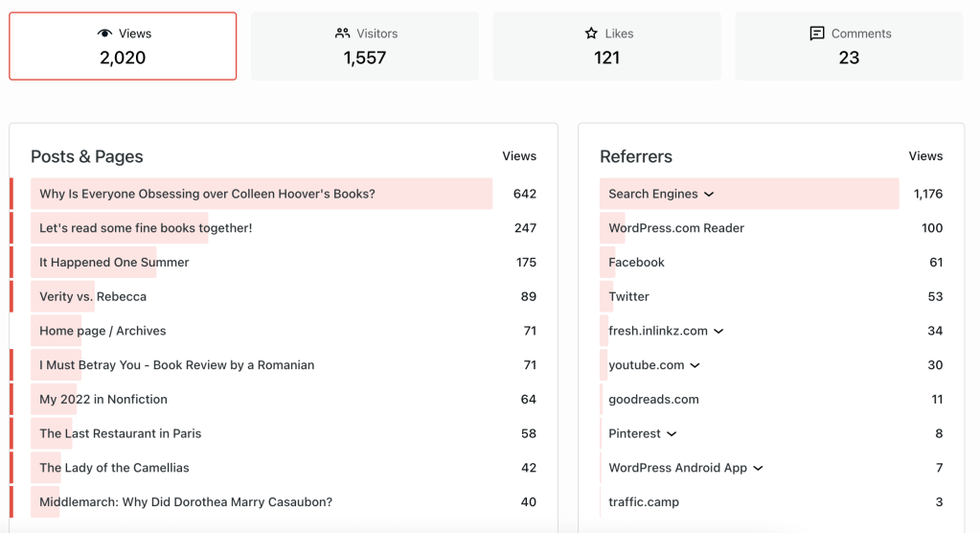Click the star icon beside Likes
This screenshot has height=533, width=980.
point(591,34)
